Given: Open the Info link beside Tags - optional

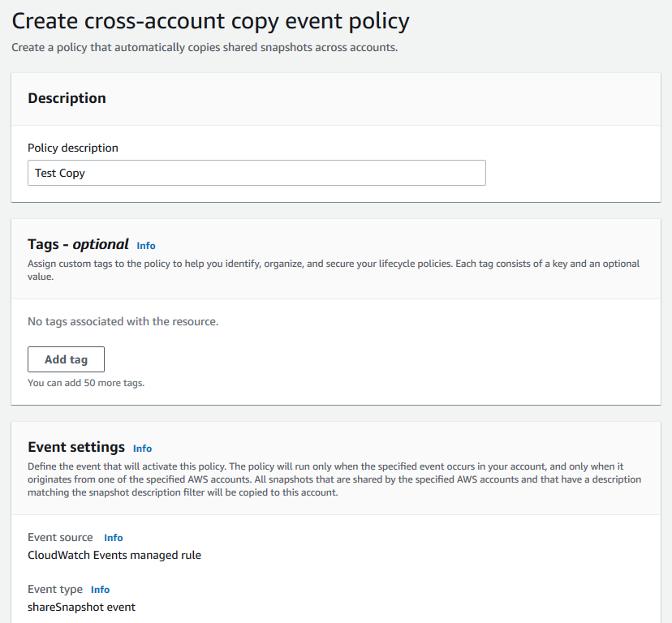Looking at the screenshot, I should click(145, 245).
